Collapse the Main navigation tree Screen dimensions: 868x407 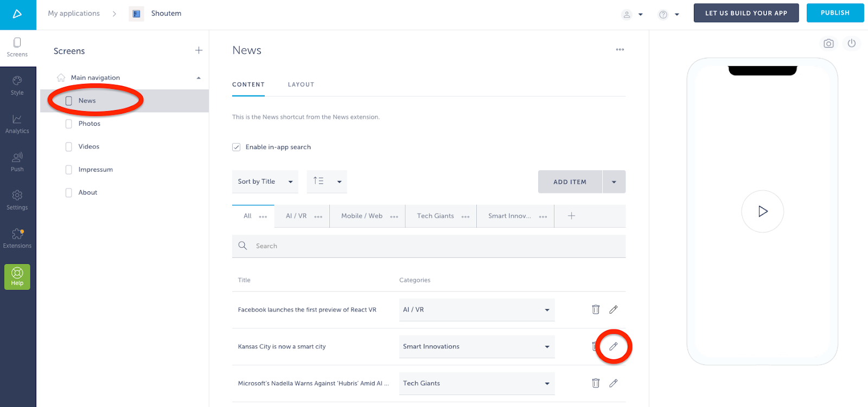tap(199, 78)
